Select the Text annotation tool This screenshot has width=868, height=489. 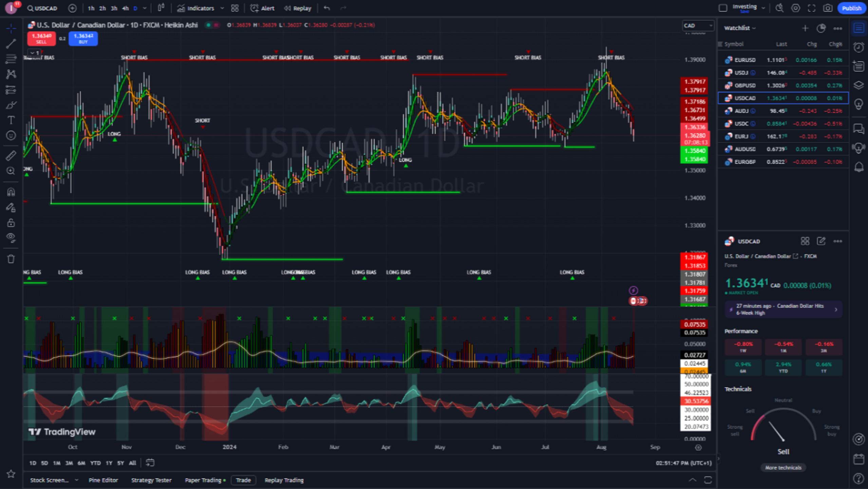tap(11, 120)
